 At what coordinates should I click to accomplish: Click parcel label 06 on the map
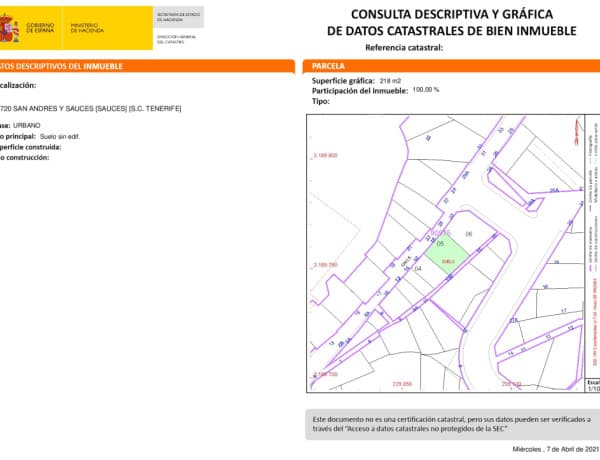(468, 234)
